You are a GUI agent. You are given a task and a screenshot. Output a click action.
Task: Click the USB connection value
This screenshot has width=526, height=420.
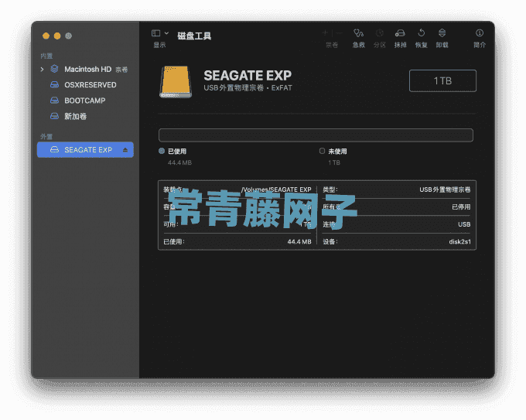pyautogui.click(x=464, y=224)
